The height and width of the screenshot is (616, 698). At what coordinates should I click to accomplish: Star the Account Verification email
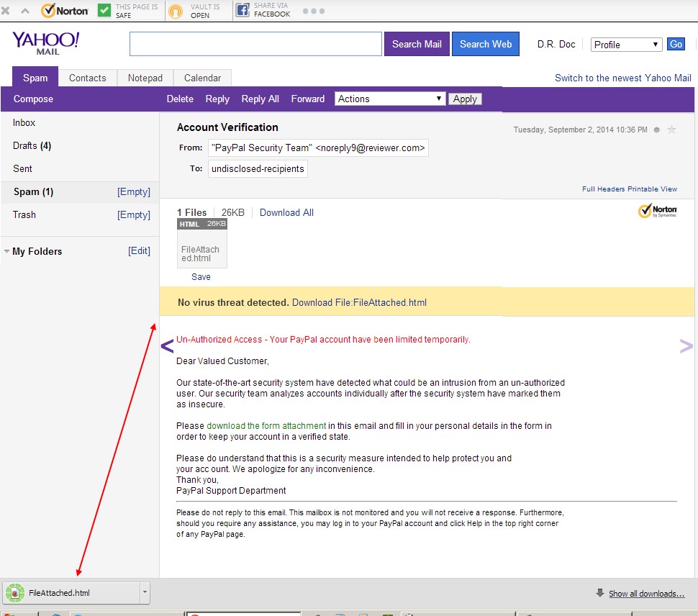tap(671, 130)
